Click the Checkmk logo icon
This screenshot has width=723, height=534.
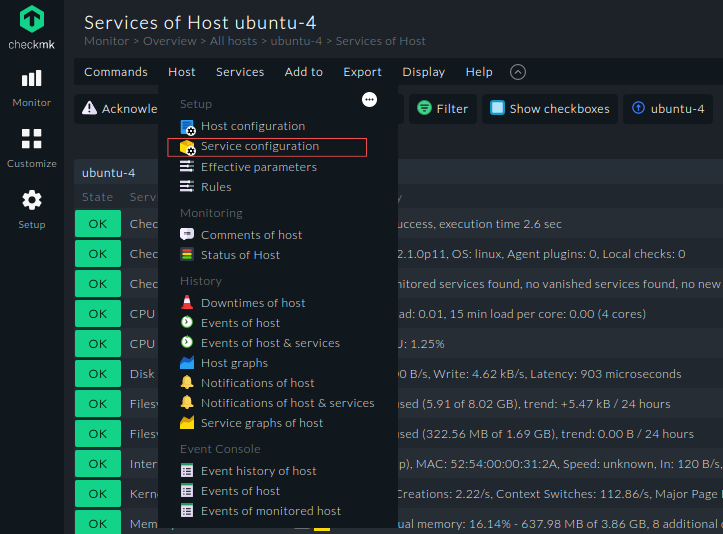32,19
